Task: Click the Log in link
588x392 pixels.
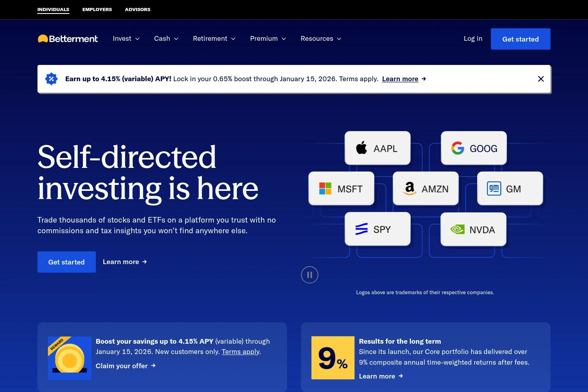Action: [x=473, y=38]
